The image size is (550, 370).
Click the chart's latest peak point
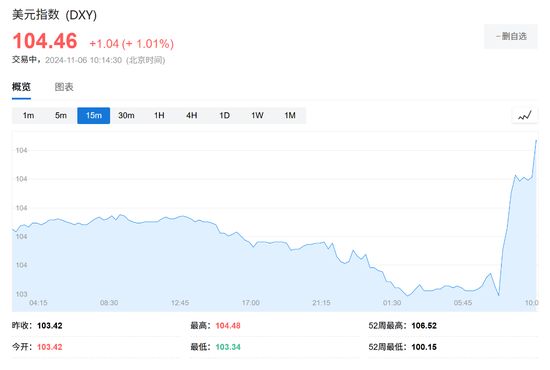pos(536,141)
